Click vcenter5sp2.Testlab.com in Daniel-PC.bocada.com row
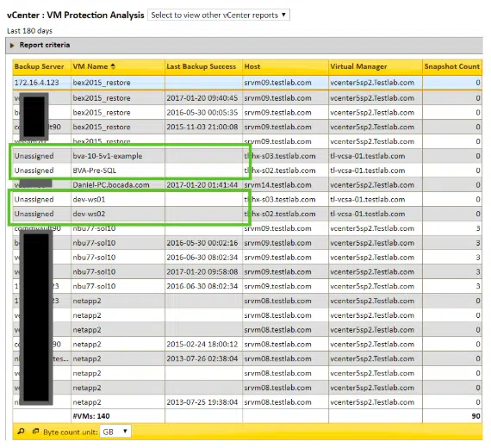This screenshot has width=491, height=448. (x=372, y=185)
